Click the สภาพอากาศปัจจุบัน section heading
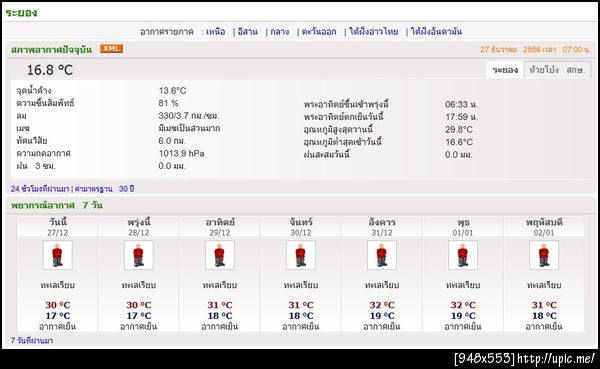Screen dimensions: 600x369 coord(52,50)
